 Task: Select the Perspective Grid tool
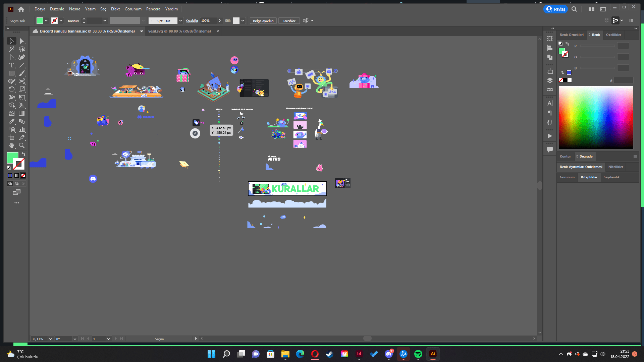[22, 105]
